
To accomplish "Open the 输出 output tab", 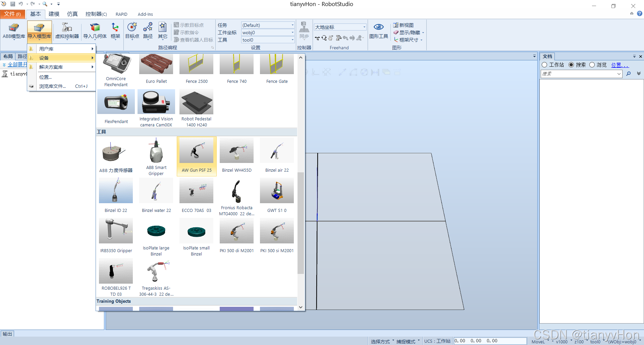I will pos(7,334).
